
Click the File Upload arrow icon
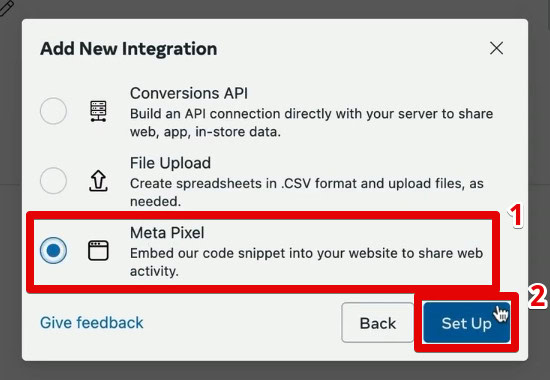pos(98,181)
